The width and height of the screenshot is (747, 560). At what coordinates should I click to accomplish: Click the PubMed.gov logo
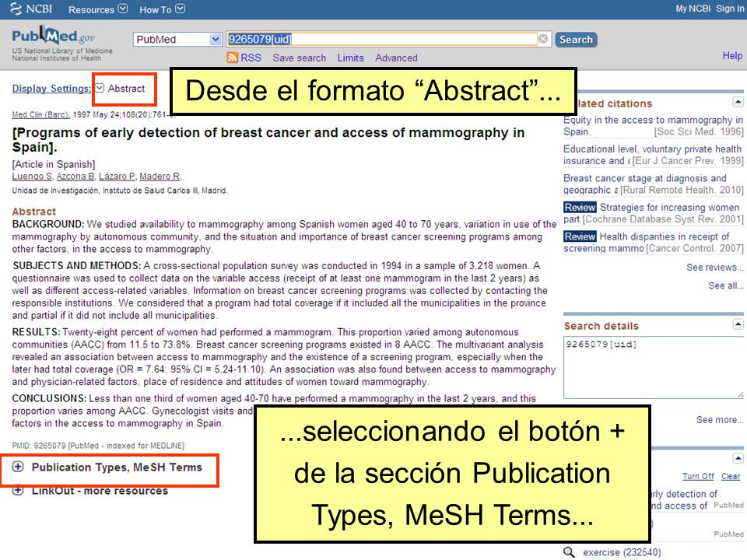tap(54, 37)
